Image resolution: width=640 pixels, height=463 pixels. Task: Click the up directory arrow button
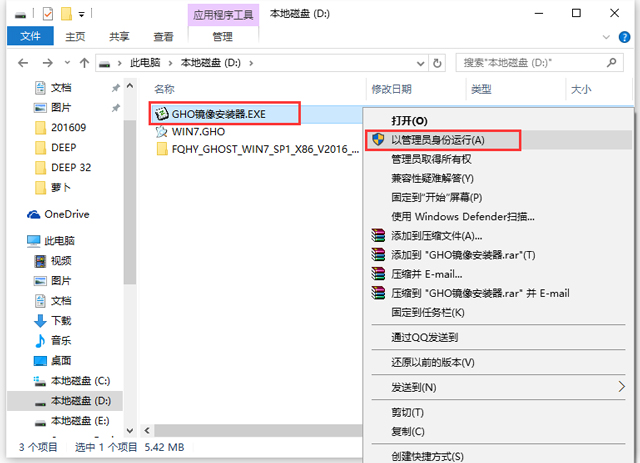point(84,62)
